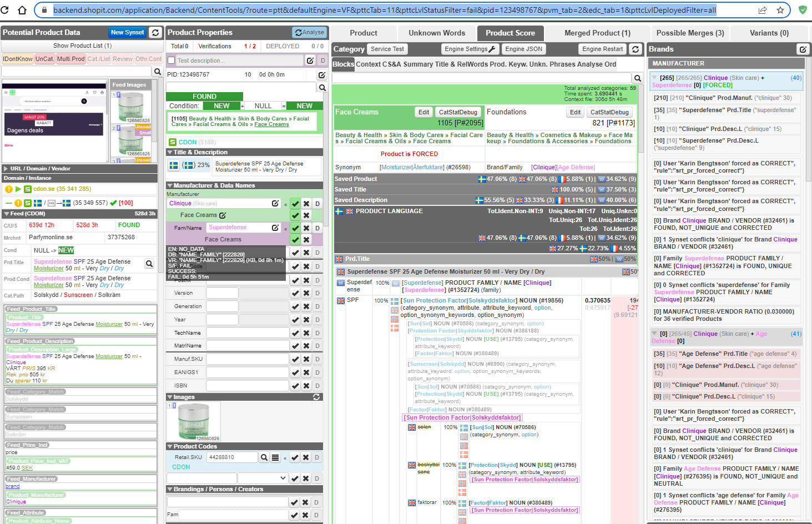This screenshot has width=812, height=524.
Task: Click the browser home icon
Action: pyautogui.click(x=22, y=10)
